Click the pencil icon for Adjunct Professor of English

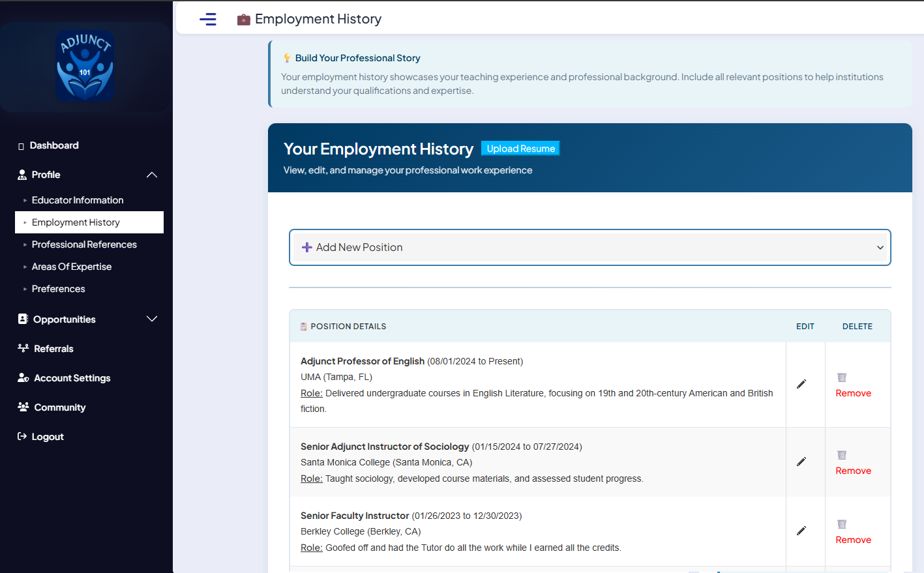(x=802, y=385)
